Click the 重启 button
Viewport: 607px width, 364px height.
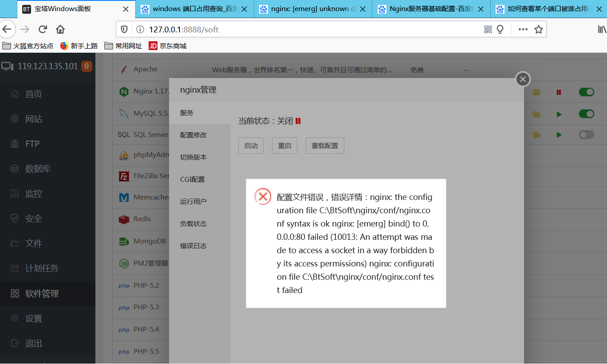[284, 145]
